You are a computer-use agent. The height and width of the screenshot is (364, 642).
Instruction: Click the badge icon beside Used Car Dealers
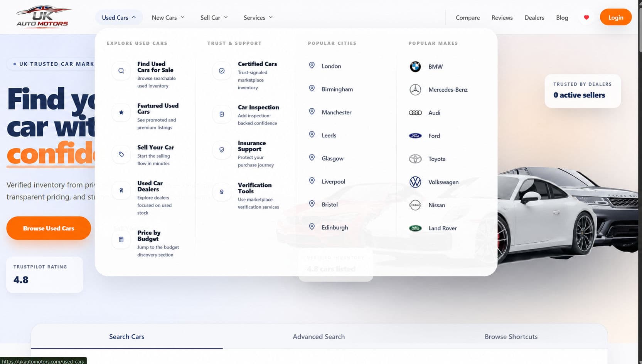[121, 190]
